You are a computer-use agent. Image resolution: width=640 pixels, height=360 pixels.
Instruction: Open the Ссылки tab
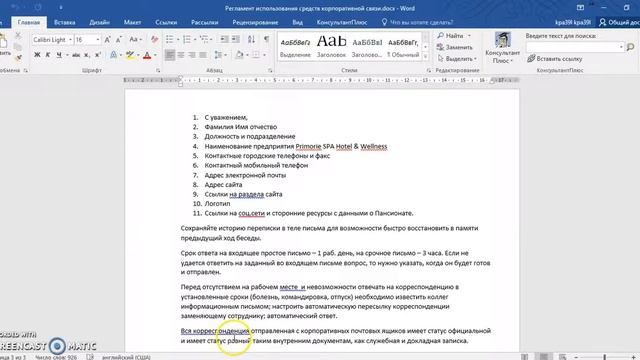coord(166,22)
